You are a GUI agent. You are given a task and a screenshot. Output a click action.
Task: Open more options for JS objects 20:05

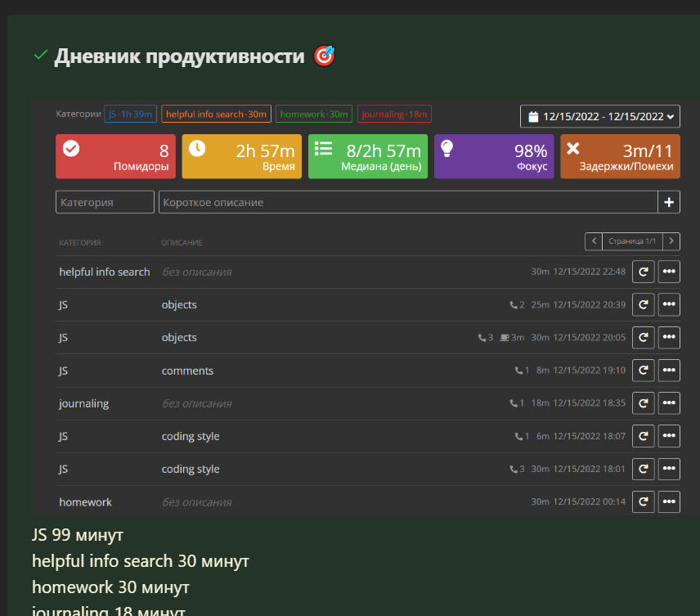(x=669, y=337)
